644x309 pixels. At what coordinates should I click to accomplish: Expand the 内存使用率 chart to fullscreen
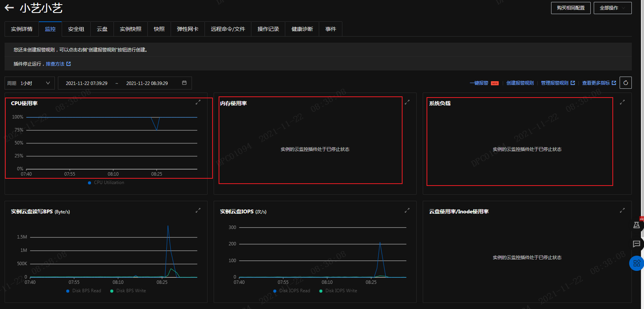(407, 102)
